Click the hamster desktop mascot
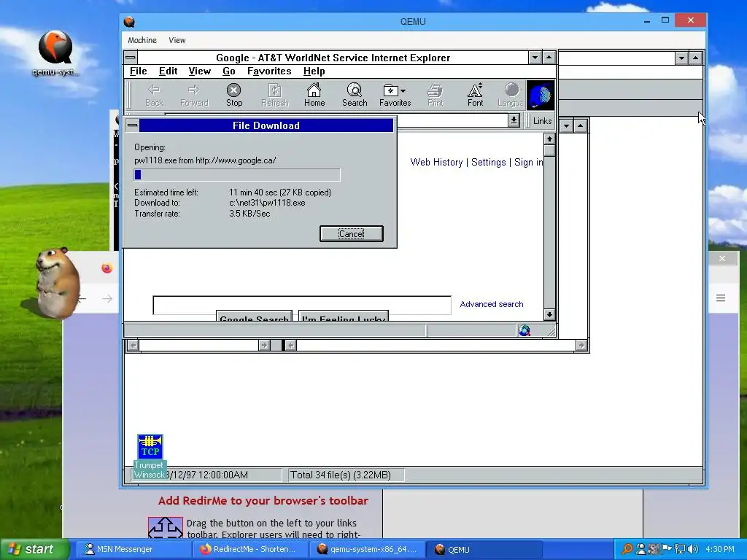Image resolution: width=747 pixels, height=560 pixels. (58, 282)
